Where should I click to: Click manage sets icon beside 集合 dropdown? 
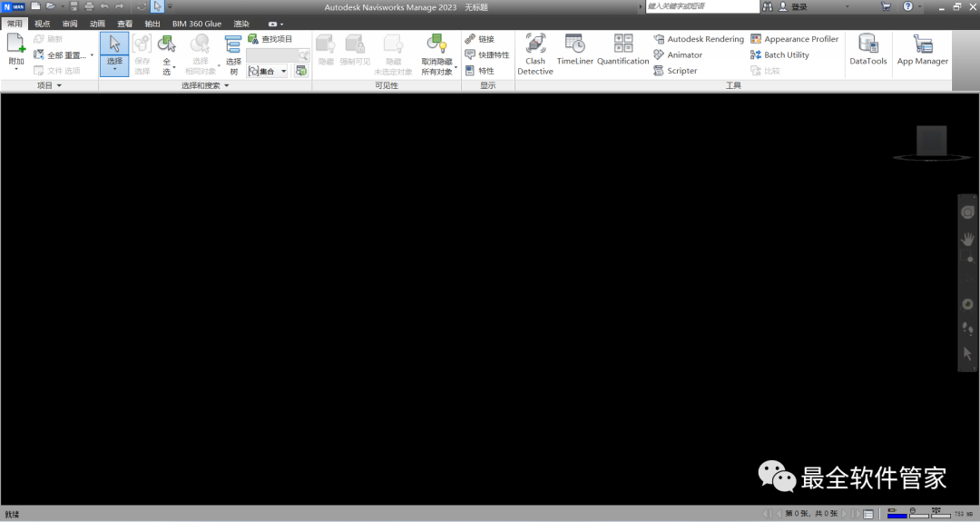(x=301, y=71)
